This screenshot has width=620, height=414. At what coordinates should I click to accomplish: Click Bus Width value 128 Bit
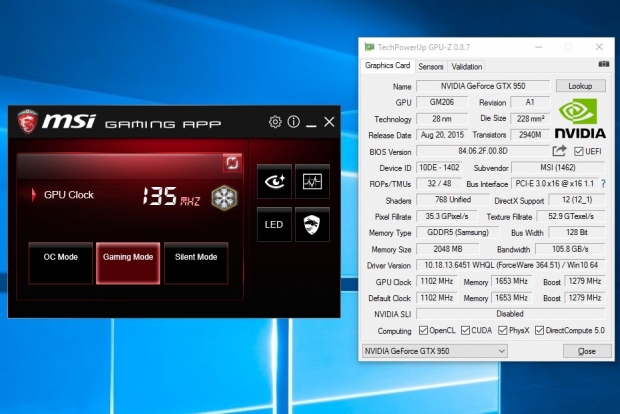click(577, 233)
